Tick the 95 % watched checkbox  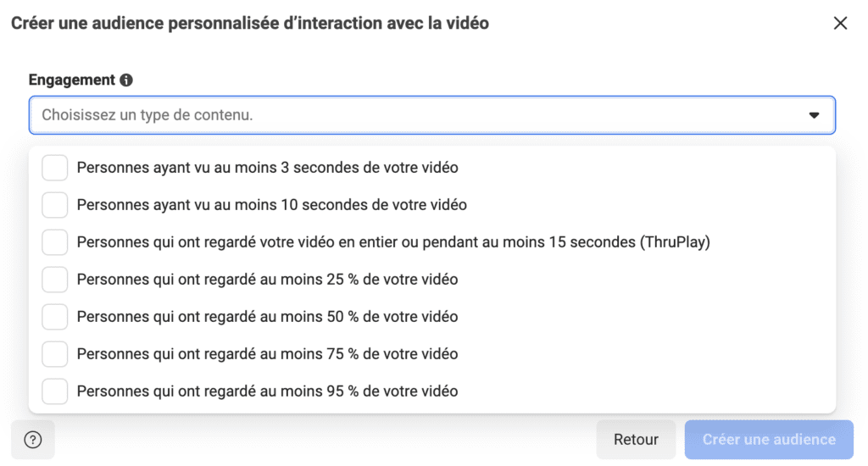[55, 391]
